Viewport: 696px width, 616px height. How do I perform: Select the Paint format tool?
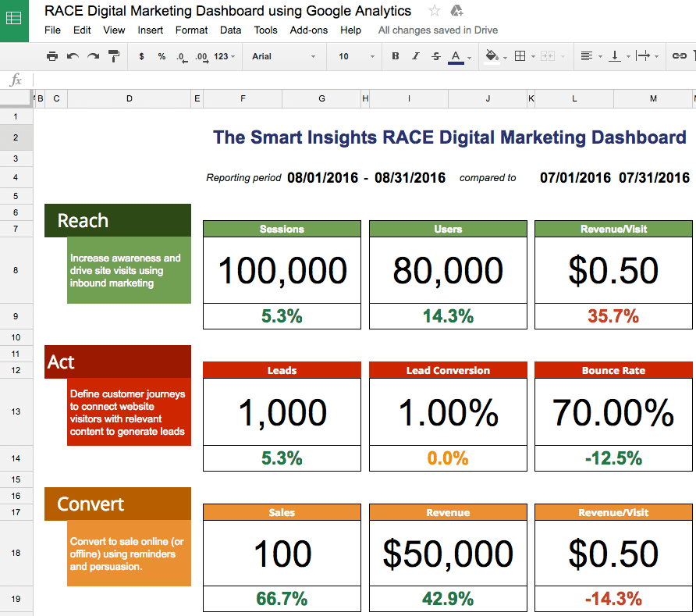[114, 56]
